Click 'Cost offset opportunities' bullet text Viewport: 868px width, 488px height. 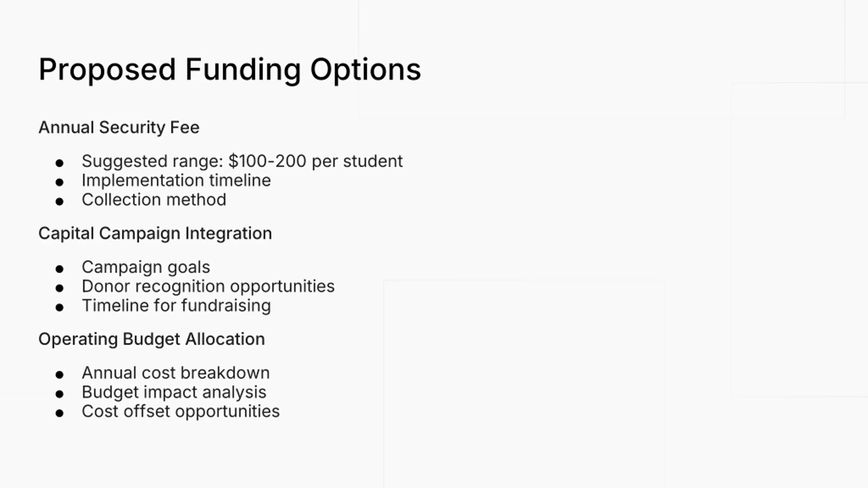click(x=181, y=411)
